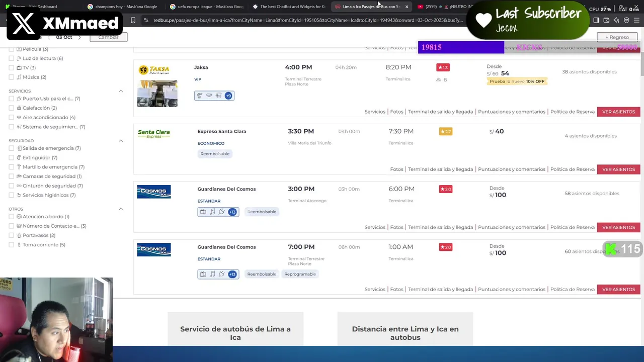Tick the Extinguidor checkbox

coord(11,158)
